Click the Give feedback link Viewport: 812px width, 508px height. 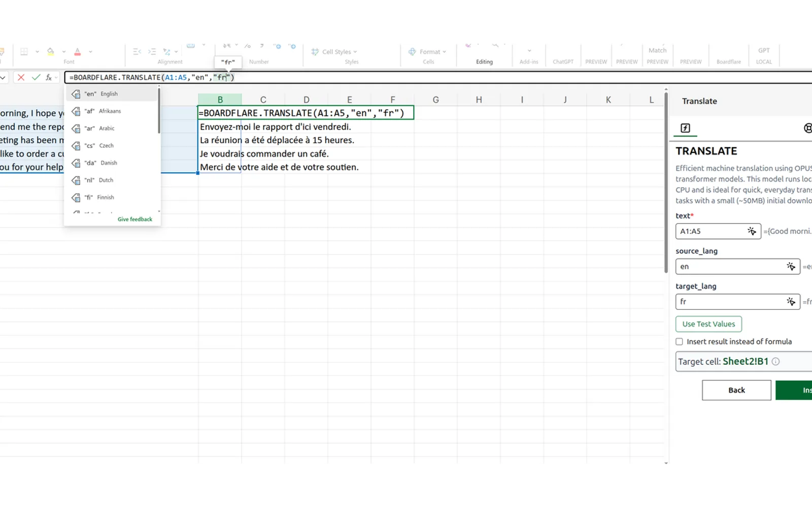(135, 219)
